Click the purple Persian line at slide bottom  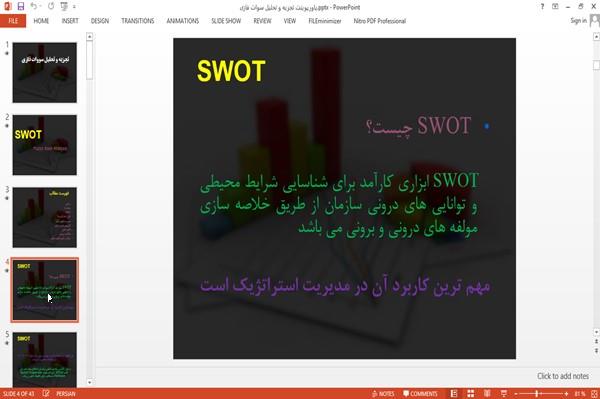pos(345,286)
